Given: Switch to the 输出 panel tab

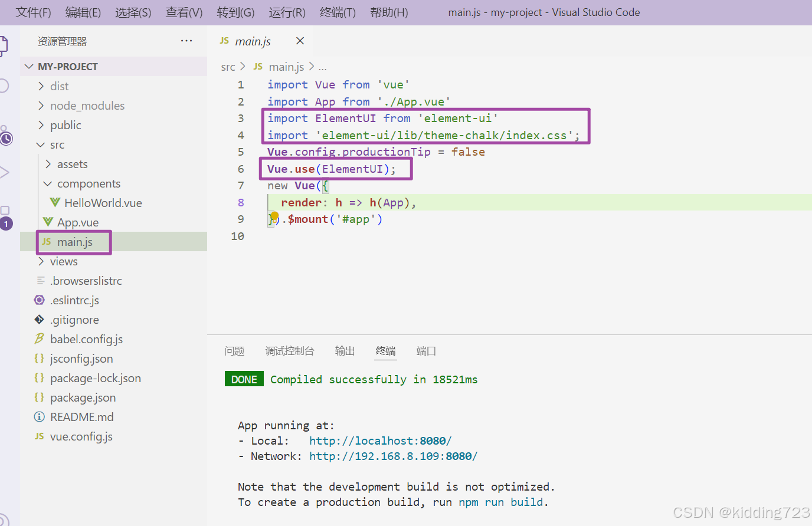Looking at the screenshot, I should tap(345, 351).
